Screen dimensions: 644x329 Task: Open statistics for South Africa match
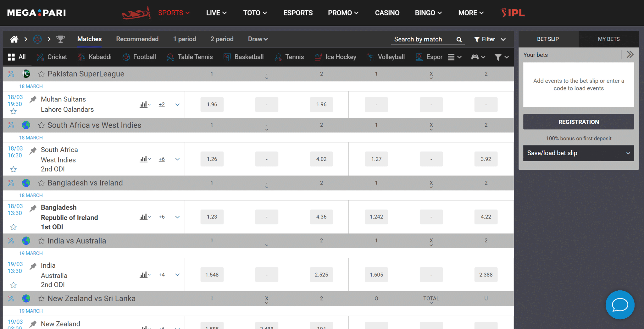point(145,159)
